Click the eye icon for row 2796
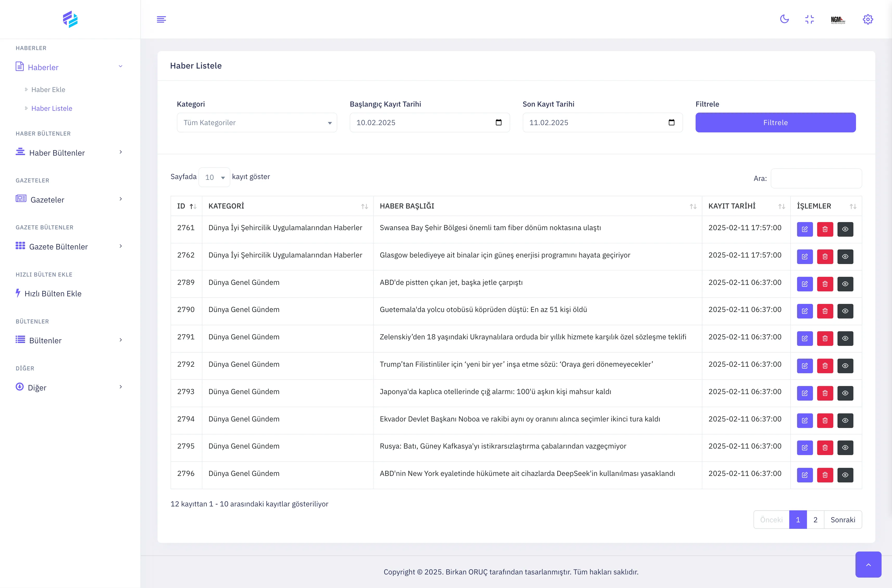The height and width of the screenshot is (588, 892). pos(845,475)
